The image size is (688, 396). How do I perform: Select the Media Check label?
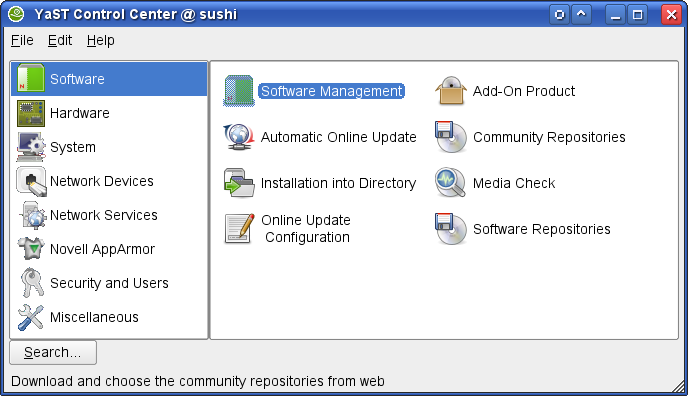[514, 183]
